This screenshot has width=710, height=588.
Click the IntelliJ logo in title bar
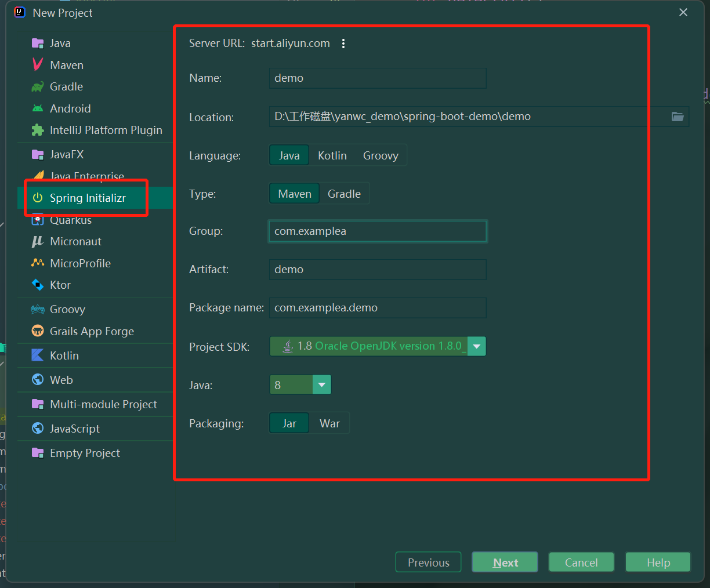pyautogui.click(x=19, y=12)
